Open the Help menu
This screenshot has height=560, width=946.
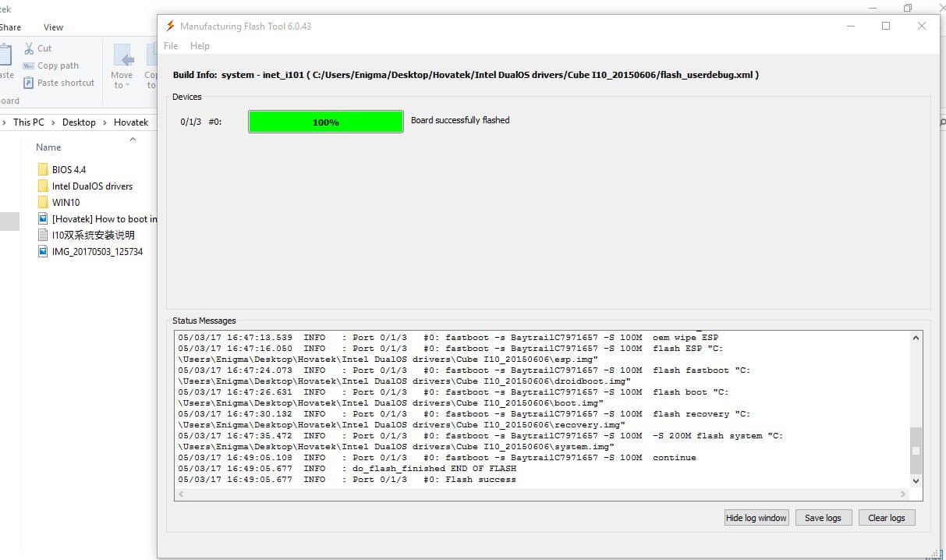[200, 46]
